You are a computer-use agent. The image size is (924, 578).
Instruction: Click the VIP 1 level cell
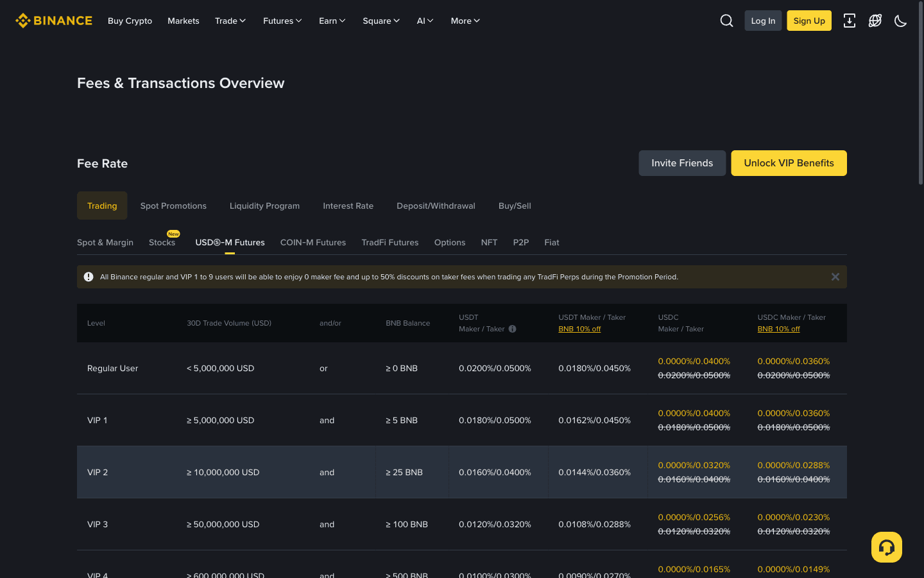(x=98, y=420)
